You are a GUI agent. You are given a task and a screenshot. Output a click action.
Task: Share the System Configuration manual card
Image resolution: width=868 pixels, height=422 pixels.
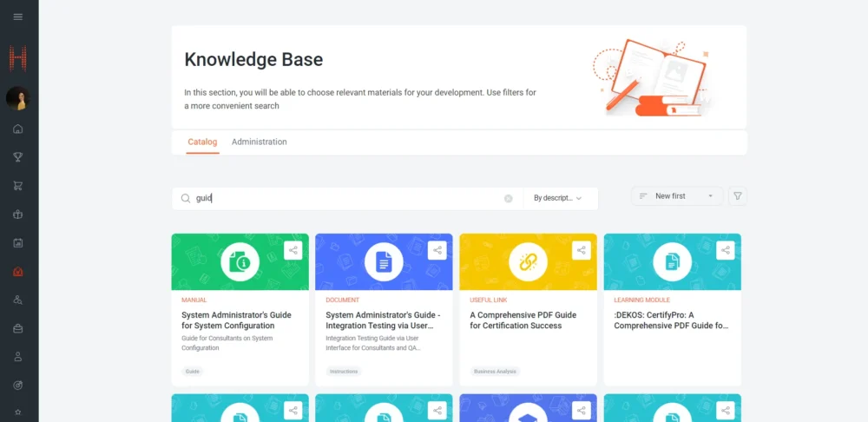click(x=293, y=250)
